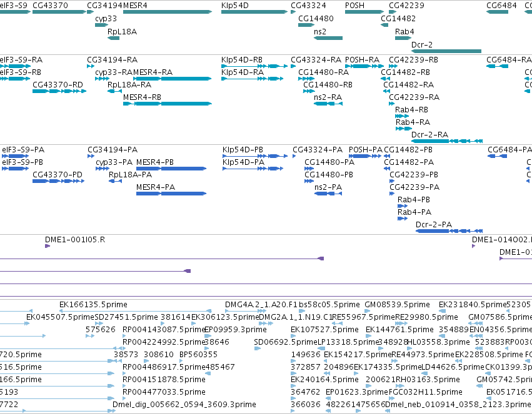Click transcript CG43370-RD
The height and width of the screenshot is (414, 532).
pyautogui.click(x=59, y=91)
